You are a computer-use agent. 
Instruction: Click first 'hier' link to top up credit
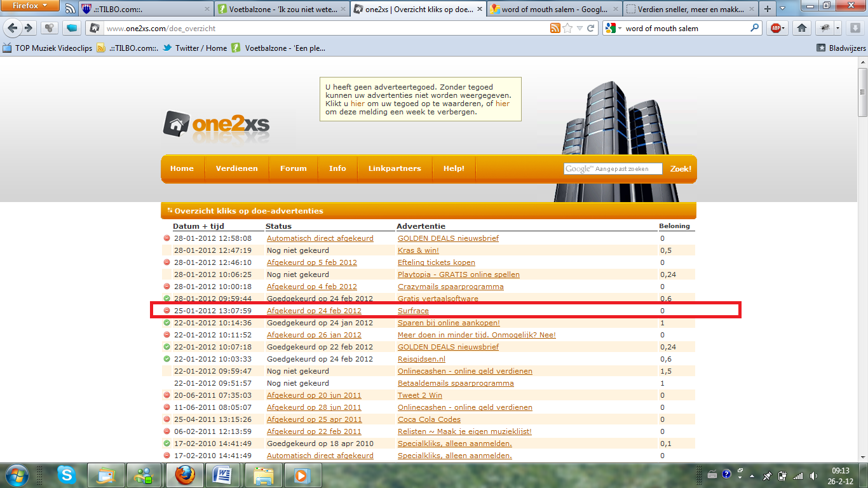(358, 104)
